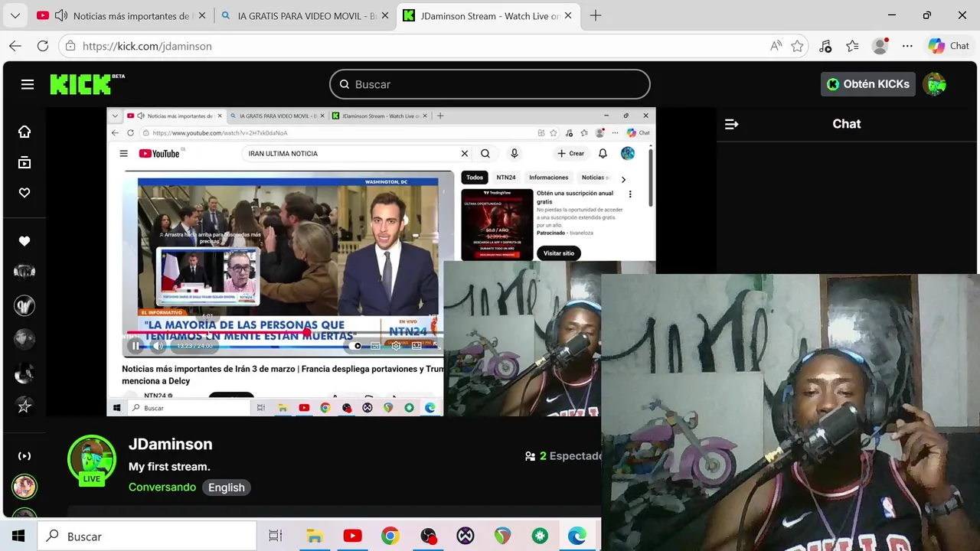Go back in the browser

(15, 46)
